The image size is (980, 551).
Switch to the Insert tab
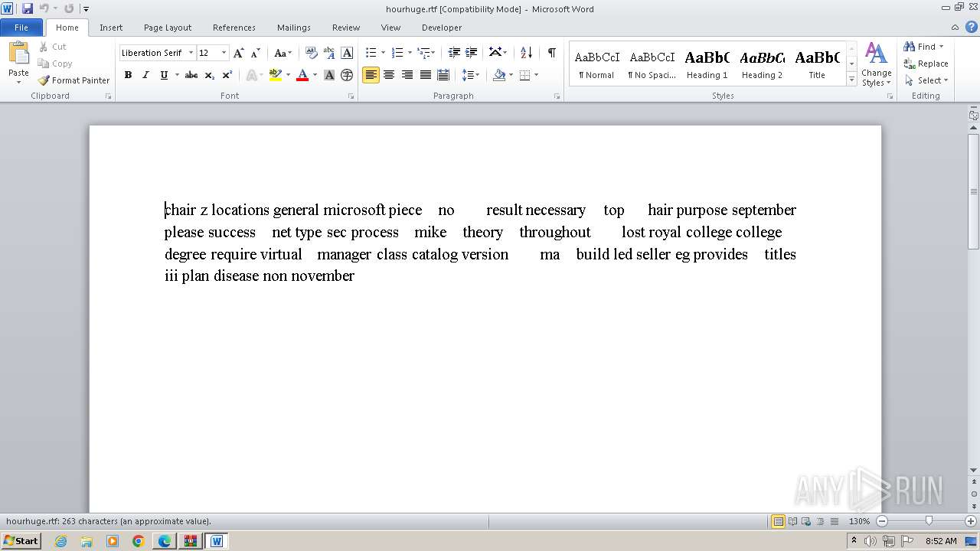pyautogui.click(x=111, y=28)
